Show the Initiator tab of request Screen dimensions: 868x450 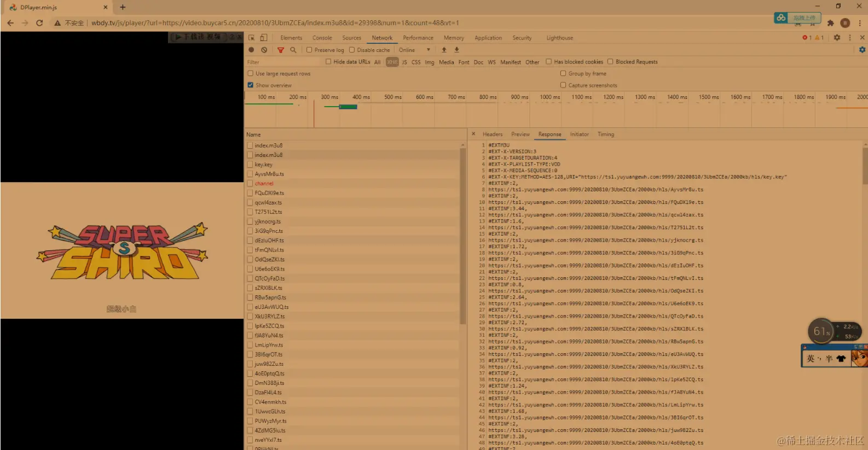580,134
